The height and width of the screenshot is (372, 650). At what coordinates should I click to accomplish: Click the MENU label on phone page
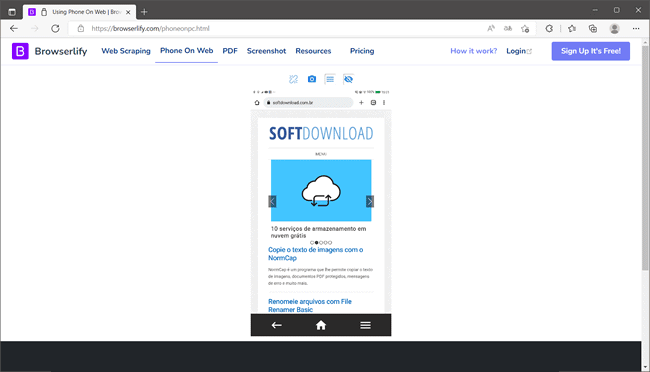(x=321, y=154)
